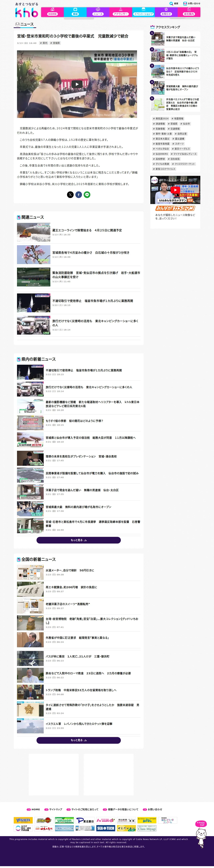Share the article on Facebook
Image resolution: width=214 pixels, height=868 pixels.
[79, 195]
